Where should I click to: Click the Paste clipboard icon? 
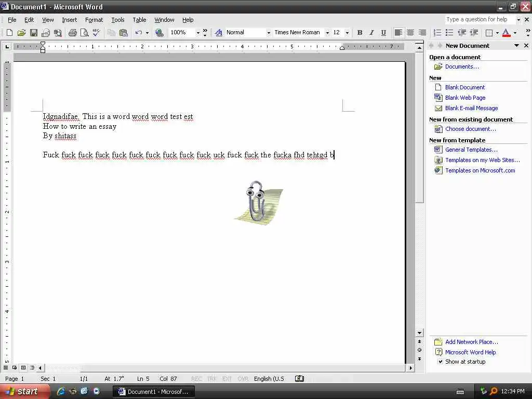click(x=124, y=33)
